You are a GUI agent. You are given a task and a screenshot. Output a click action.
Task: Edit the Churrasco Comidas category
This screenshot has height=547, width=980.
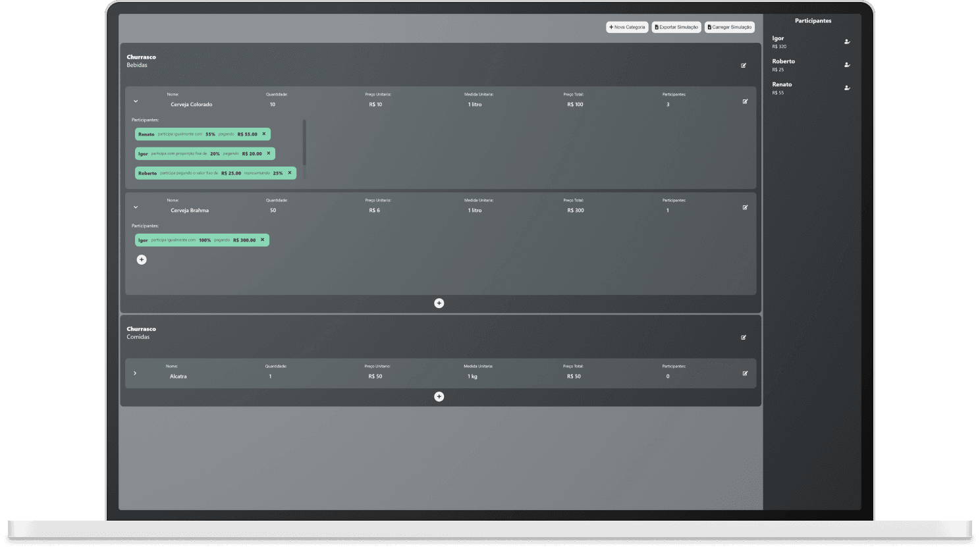[744, 337]
